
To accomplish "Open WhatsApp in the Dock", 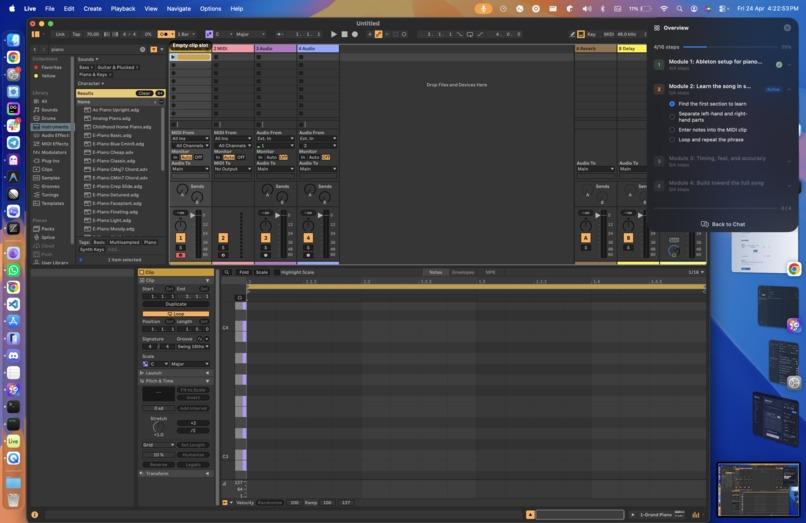I will [13, 270].
